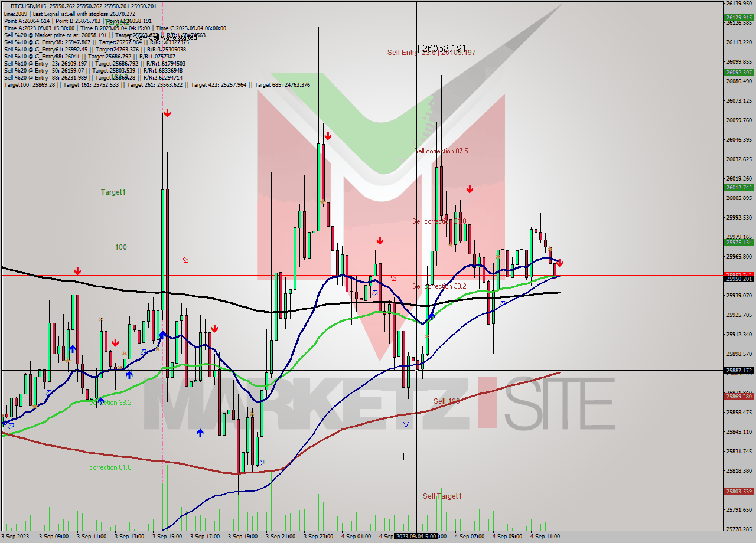Click the 'Sell Target1' label
Screen dimensions: 756x543
coord(442,496)
